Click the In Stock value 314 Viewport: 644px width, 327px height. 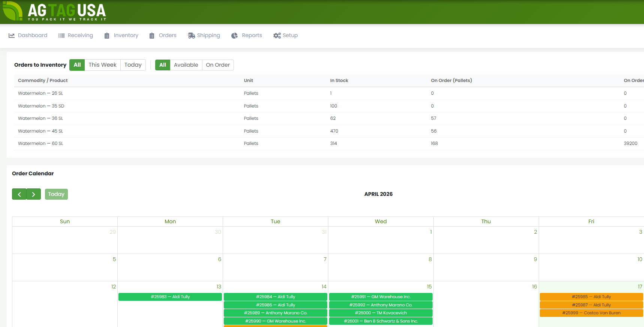point(334,143)
